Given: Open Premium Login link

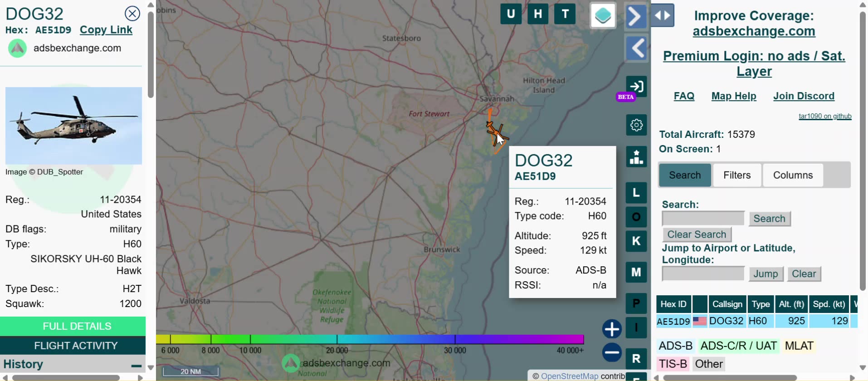Looking at the screenshot, I should pos(754,63).
